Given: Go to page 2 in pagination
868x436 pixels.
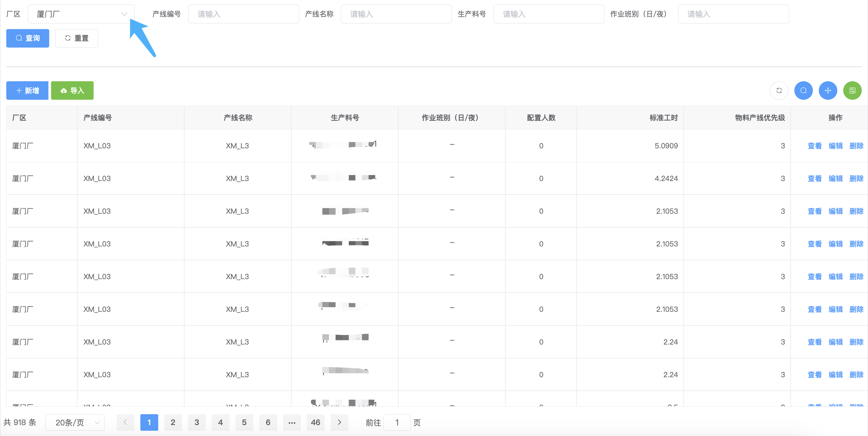Looking at the screenshot, I should [x=173, y=422].
